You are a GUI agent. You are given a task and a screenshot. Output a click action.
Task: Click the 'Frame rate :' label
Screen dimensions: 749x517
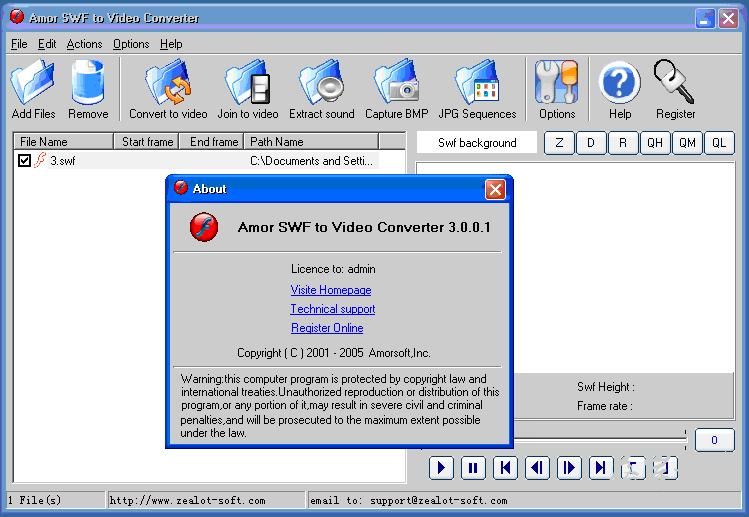click(x=605, y=406)
